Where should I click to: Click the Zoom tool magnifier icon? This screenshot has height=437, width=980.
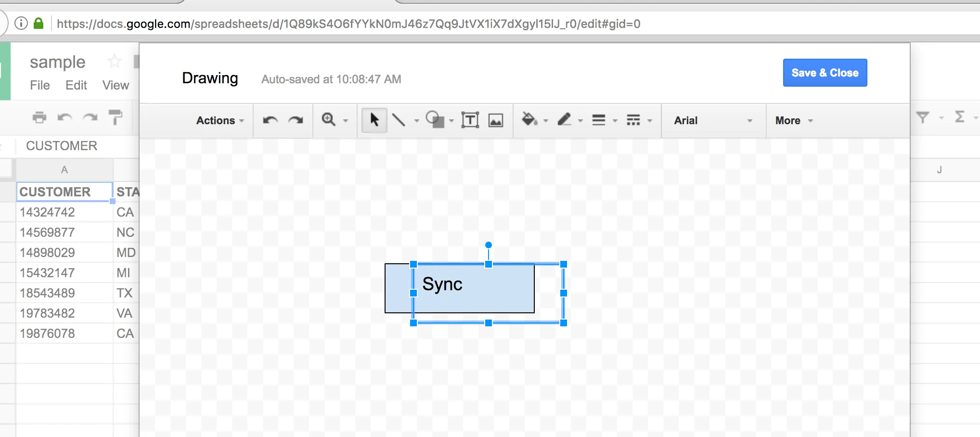point(329,120)
